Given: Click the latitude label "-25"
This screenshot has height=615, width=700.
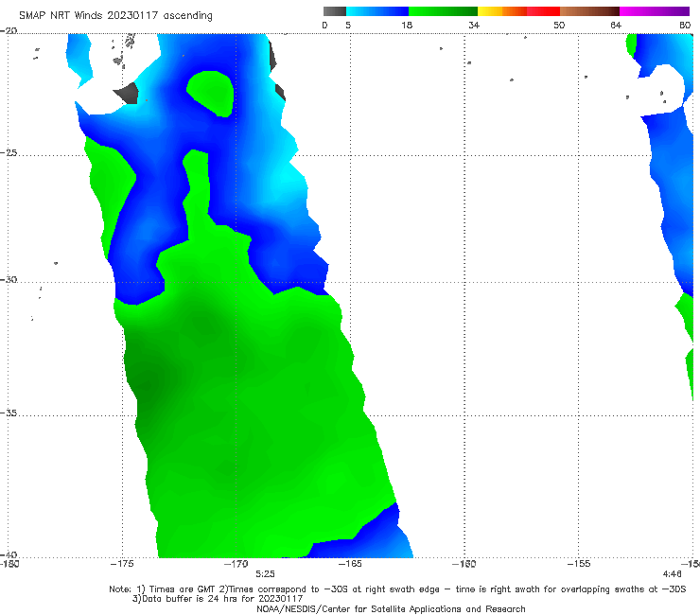Looking at the screenshot, I should click(x=9, y=152).
